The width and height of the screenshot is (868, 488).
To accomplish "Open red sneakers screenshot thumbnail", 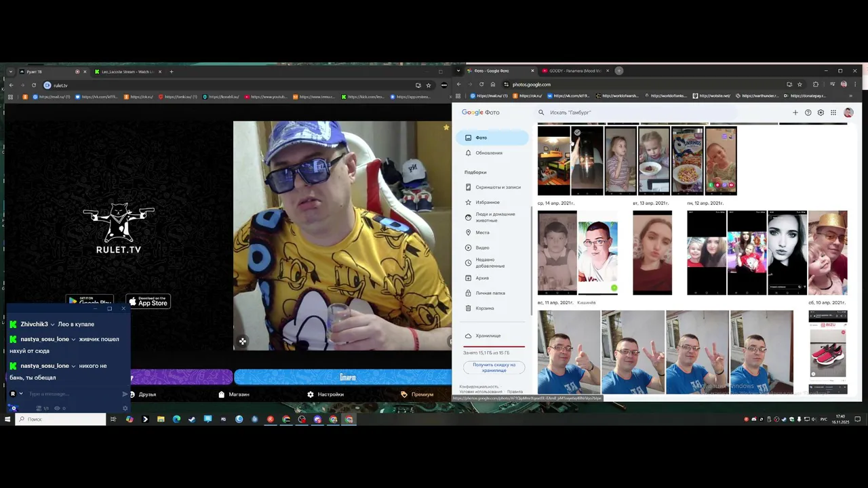I will [x=828, y=352].
